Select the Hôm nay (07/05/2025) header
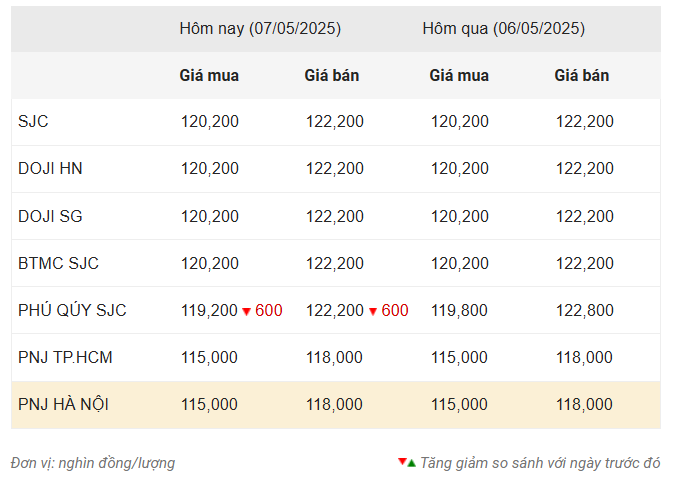 (x=260, y=29)
